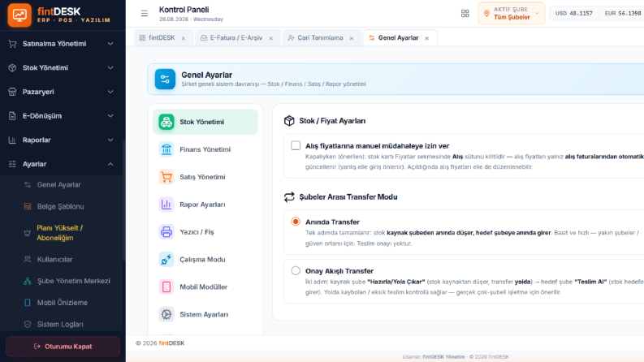Click the date 26.08.2026 Wednesday text
Screen dimensions: 644x362
point(191,19)
